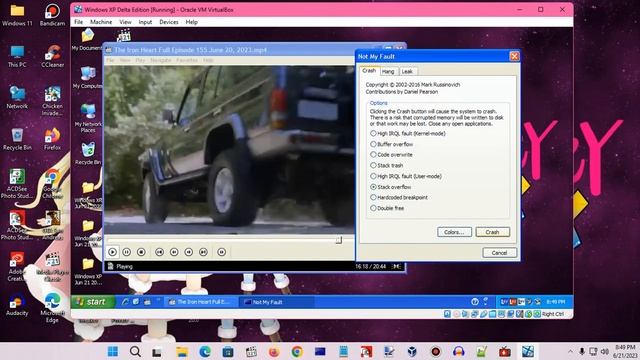Open the Microsoft Edge desktop shortcut

[52, 308]
